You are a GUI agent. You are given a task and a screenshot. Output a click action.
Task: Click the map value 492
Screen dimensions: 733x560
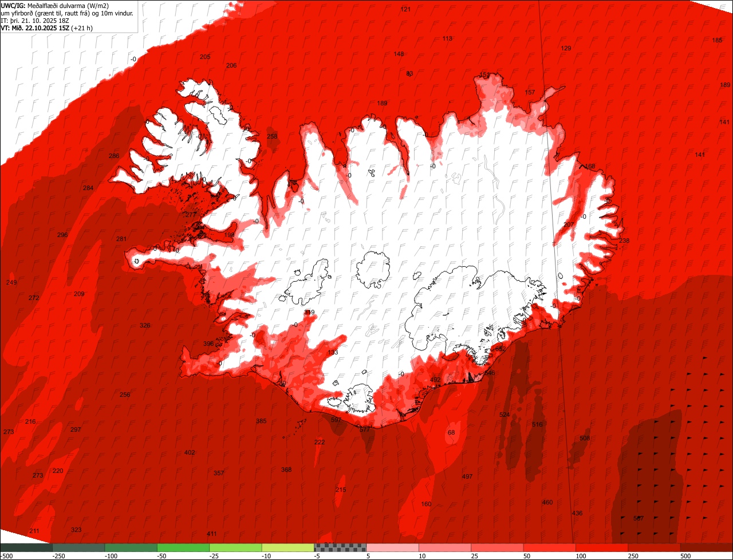[435, 380]
